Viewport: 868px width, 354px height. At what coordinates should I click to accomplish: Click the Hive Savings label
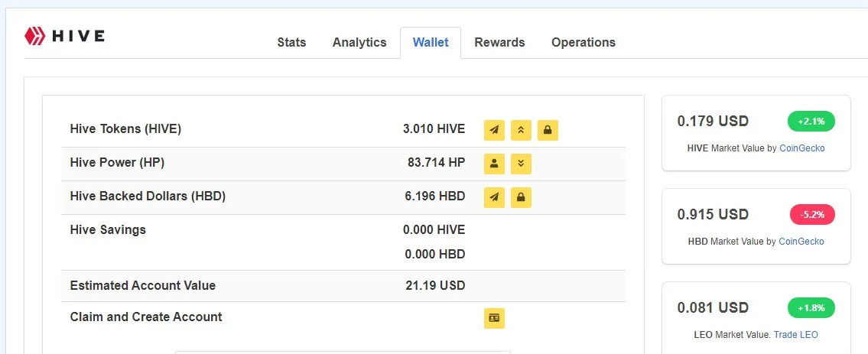click(x=108, y=230)
